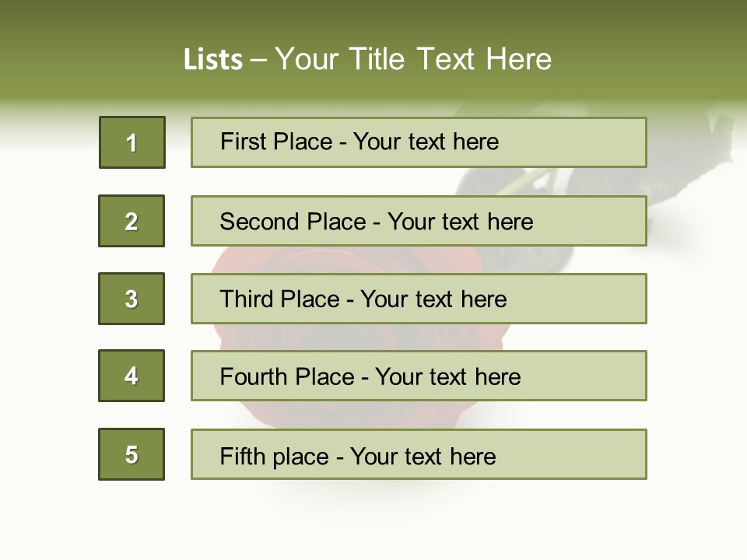Select the number 2 box
747x560 pixels.
tap(132, 221)
